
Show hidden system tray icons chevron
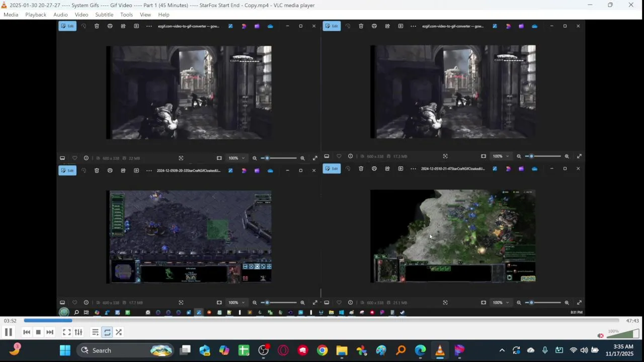click(x=502, y=350)
